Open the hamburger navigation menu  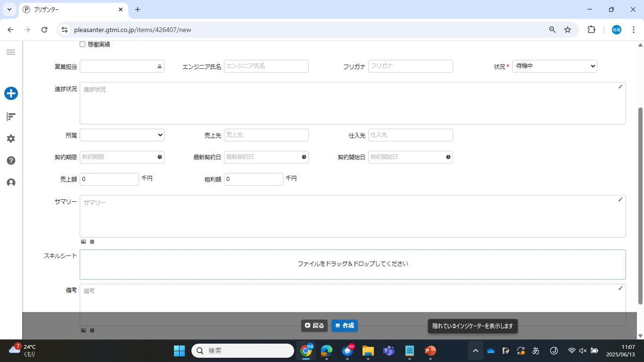click(x=11, y=52)
